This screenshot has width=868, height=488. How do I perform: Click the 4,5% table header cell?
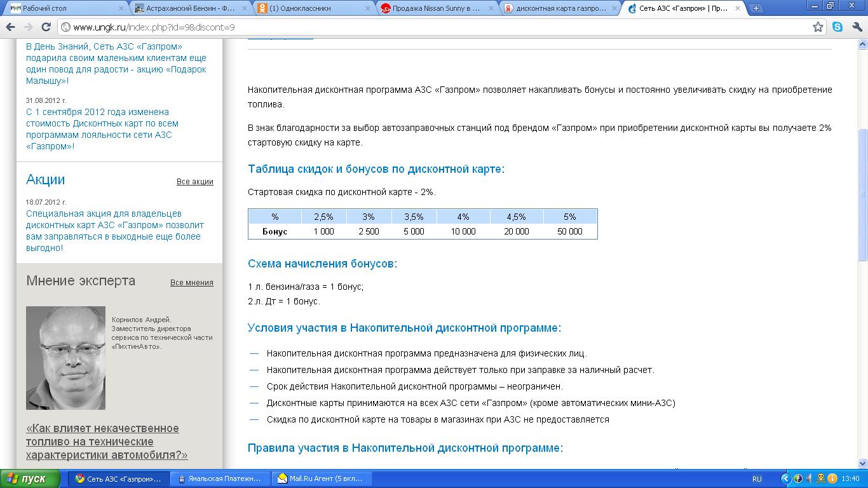click(516, 217)
